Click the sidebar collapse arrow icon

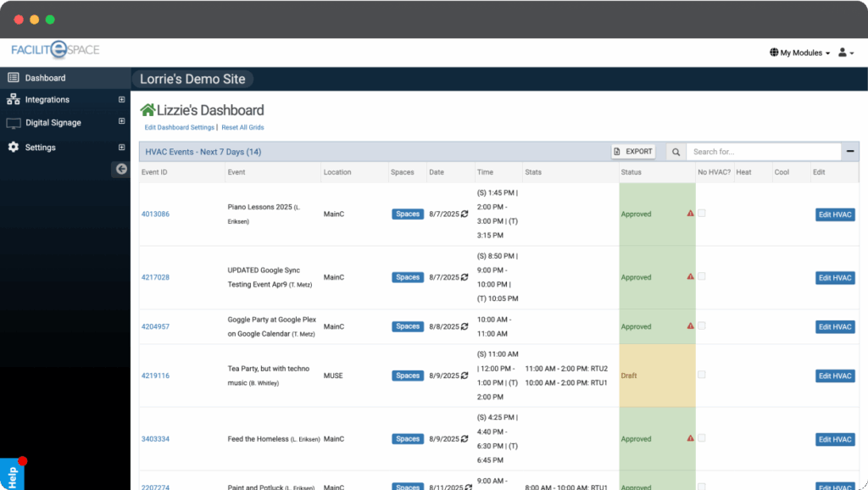click(x=121, y=170)
